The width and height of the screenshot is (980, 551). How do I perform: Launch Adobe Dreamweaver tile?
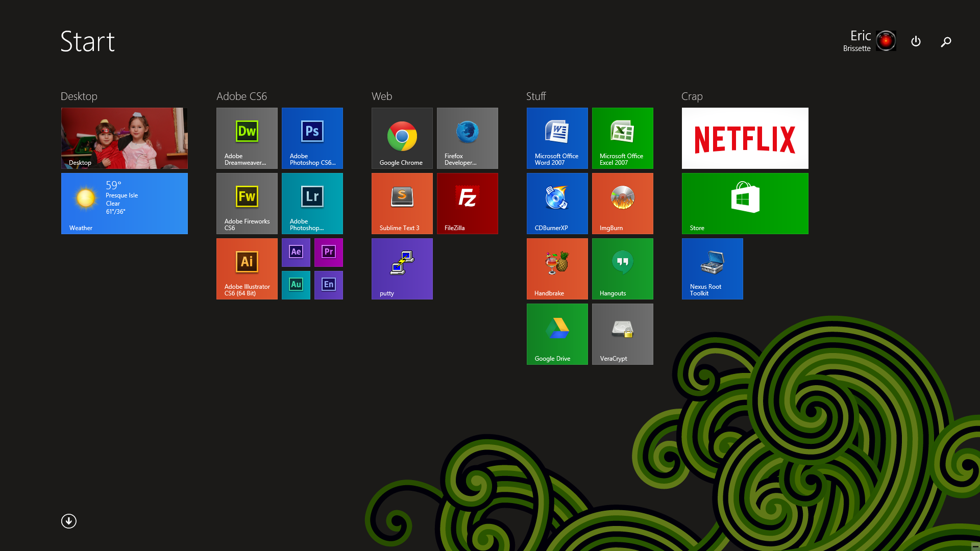tap(247, 138)
